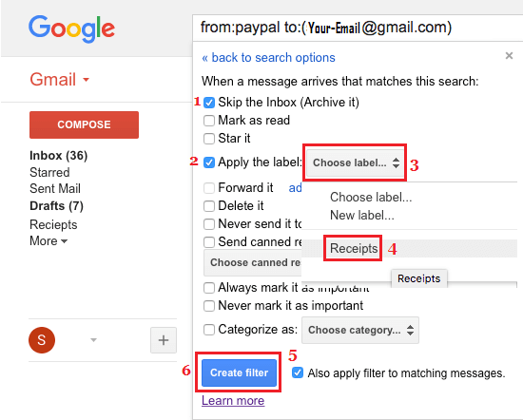
Task: Click the S account avatar
Action: coord(42,340)
